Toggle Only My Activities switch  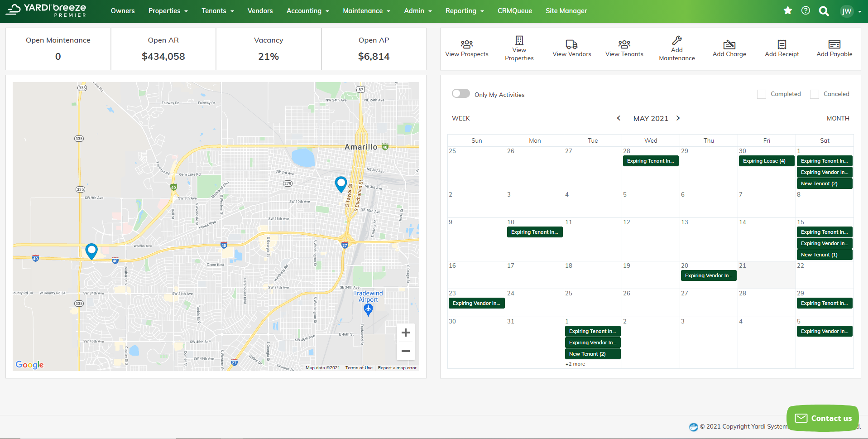460,93
